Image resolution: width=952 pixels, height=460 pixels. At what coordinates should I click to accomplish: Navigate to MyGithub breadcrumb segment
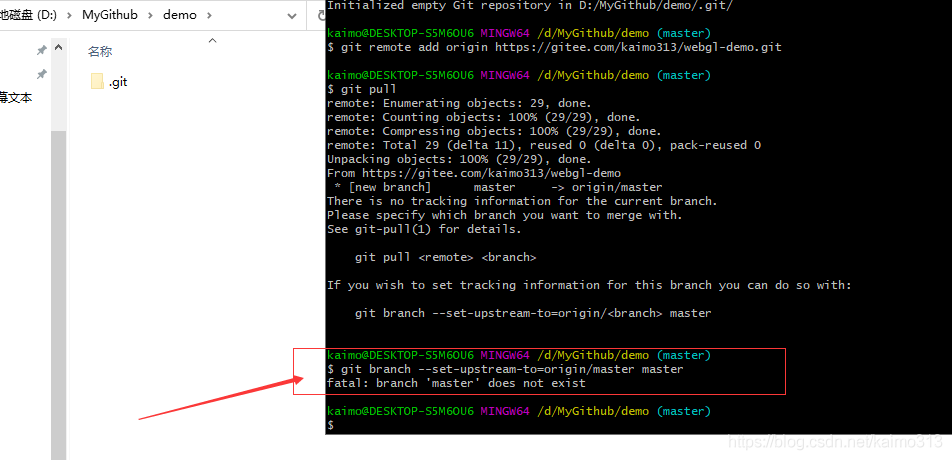point(110,15)
